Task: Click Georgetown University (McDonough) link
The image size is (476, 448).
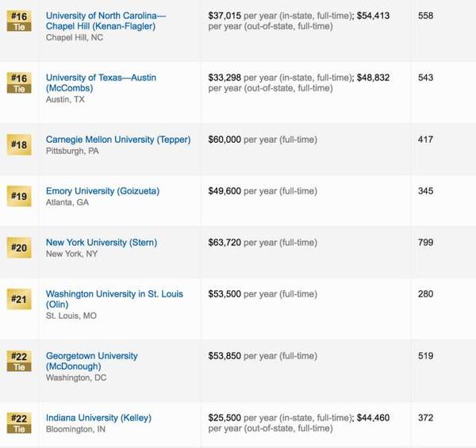Action: (x=91, y=356)
